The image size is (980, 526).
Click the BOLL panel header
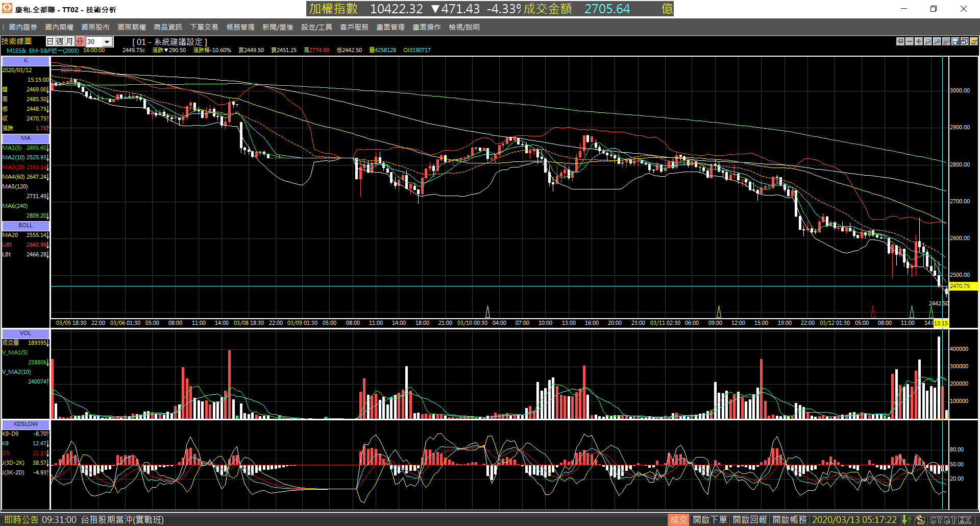point(26,226)
